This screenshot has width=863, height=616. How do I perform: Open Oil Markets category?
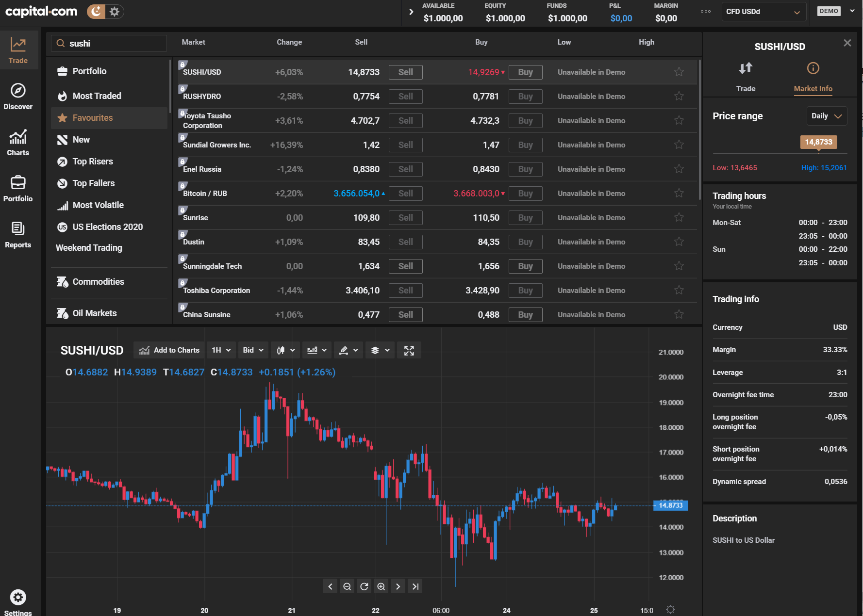[109, 313]
